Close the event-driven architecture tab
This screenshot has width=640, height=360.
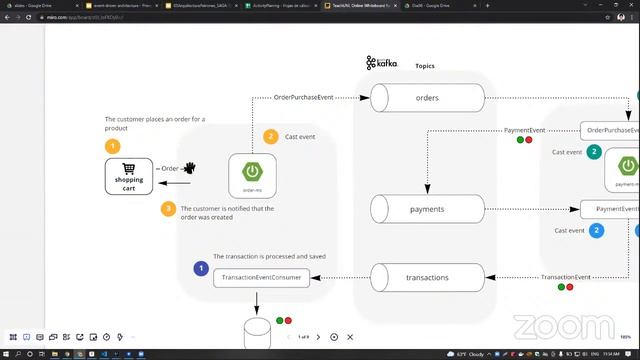pyautogui.click(x=156, y=6)
